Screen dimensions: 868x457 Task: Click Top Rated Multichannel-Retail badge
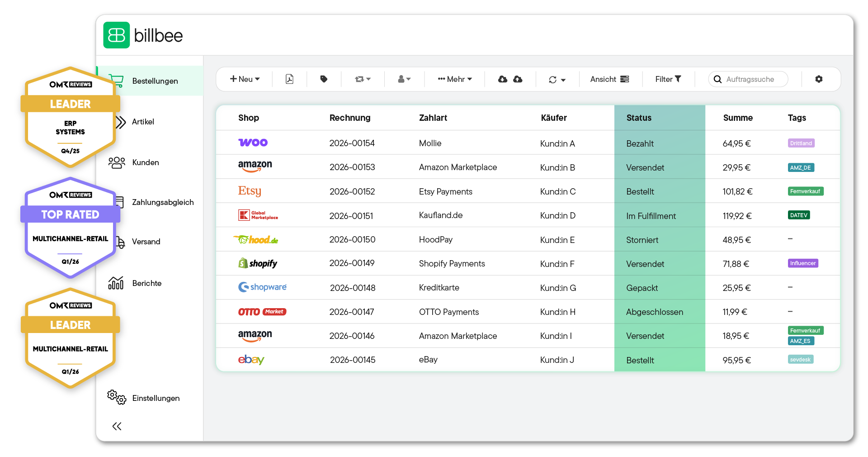(x=70, y=228)
